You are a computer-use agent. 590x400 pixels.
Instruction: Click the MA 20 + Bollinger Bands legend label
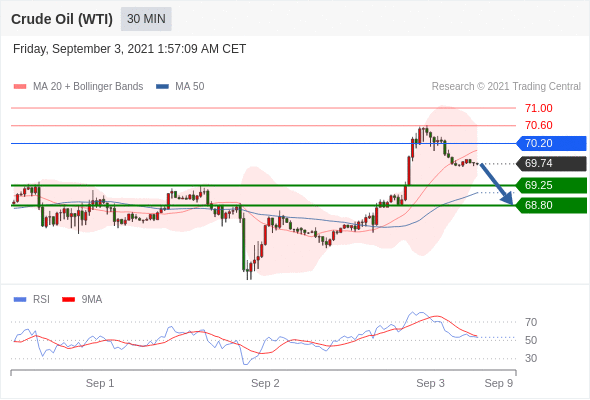[x=88, y=87]
